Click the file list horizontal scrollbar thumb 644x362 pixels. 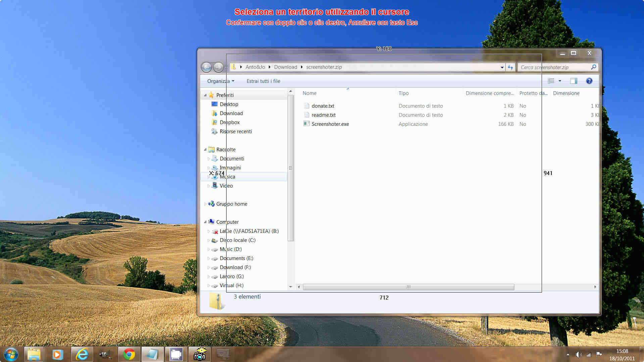coord(408,287)
